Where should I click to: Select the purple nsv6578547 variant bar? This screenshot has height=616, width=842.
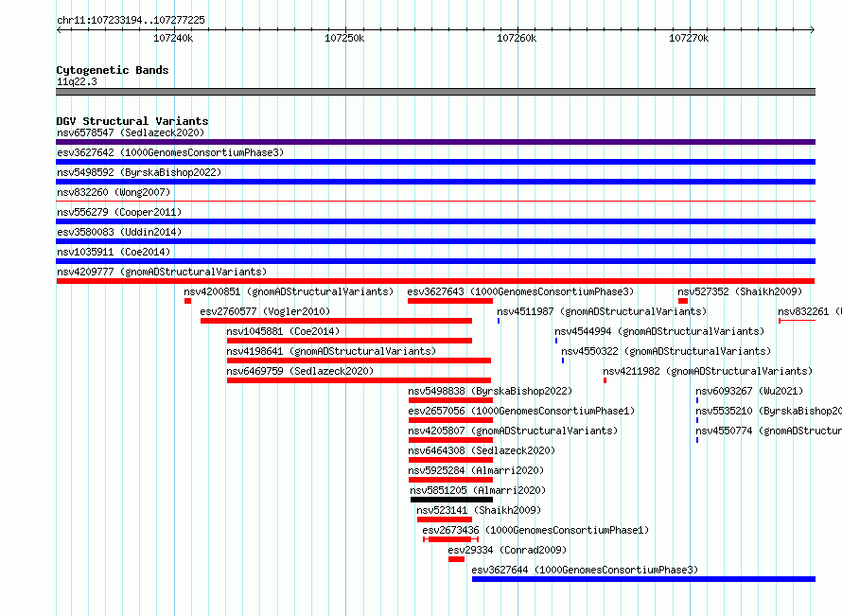click(x=435, y=142)
